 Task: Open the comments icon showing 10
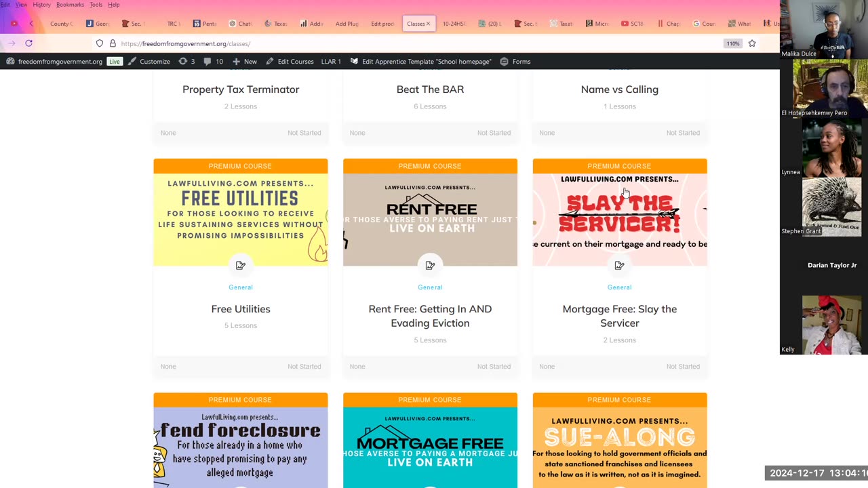213,62
